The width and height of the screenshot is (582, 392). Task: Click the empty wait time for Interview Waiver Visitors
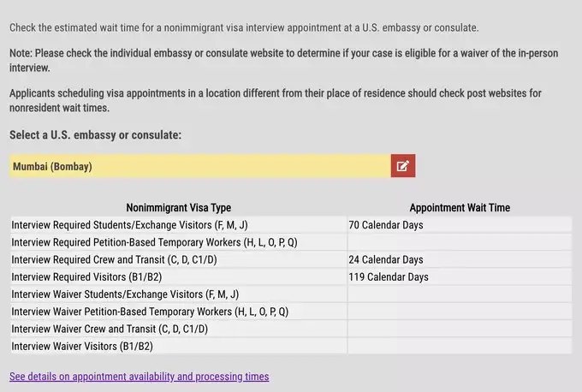click(459, 347)
